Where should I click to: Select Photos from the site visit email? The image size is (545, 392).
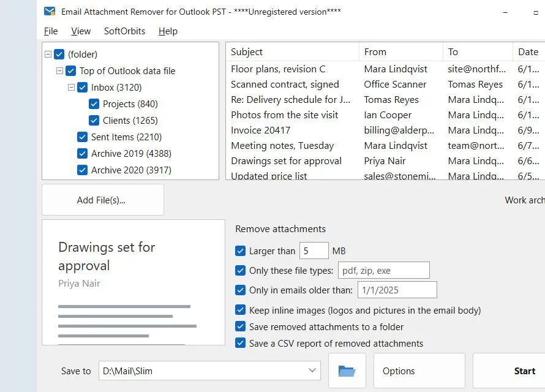click(x=385, y=115)
